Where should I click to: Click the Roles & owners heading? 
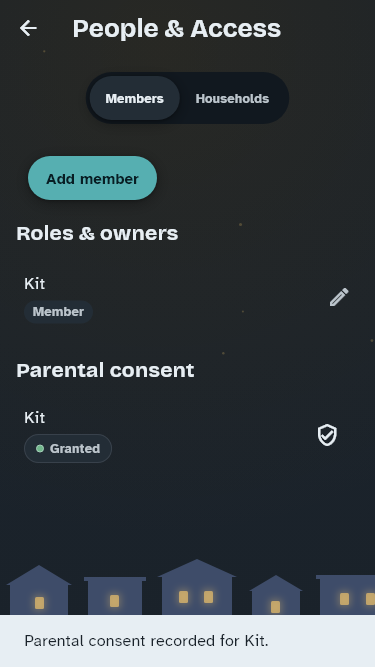pos(97,233)
